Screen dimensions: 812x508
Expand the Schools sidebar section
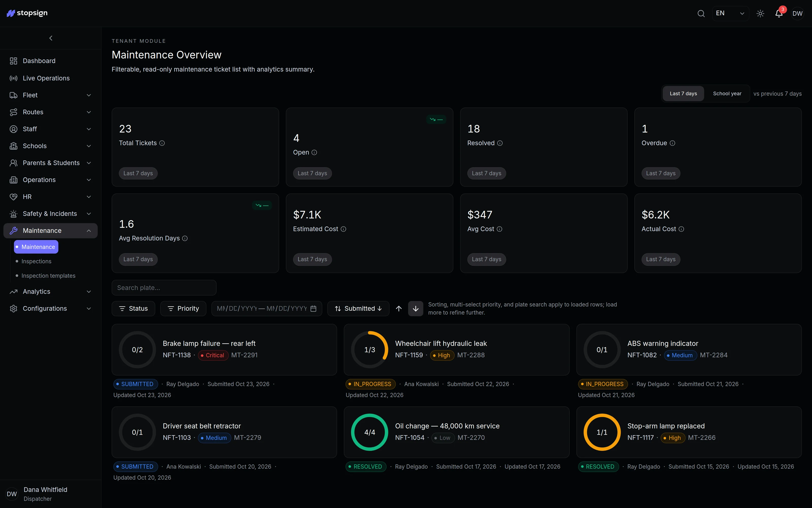51,146
